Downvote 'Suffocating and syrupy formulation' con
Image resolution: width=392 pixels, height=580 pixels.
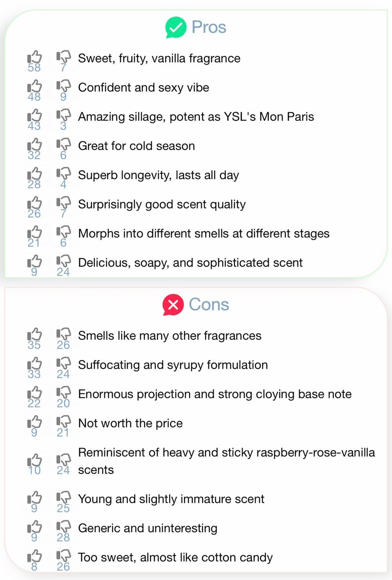[x=63, y=364]
